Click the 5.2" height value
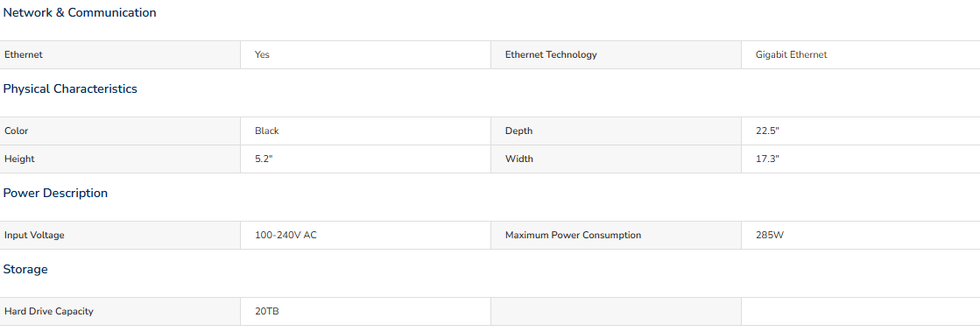980x332 pixels. click(264, 159)
